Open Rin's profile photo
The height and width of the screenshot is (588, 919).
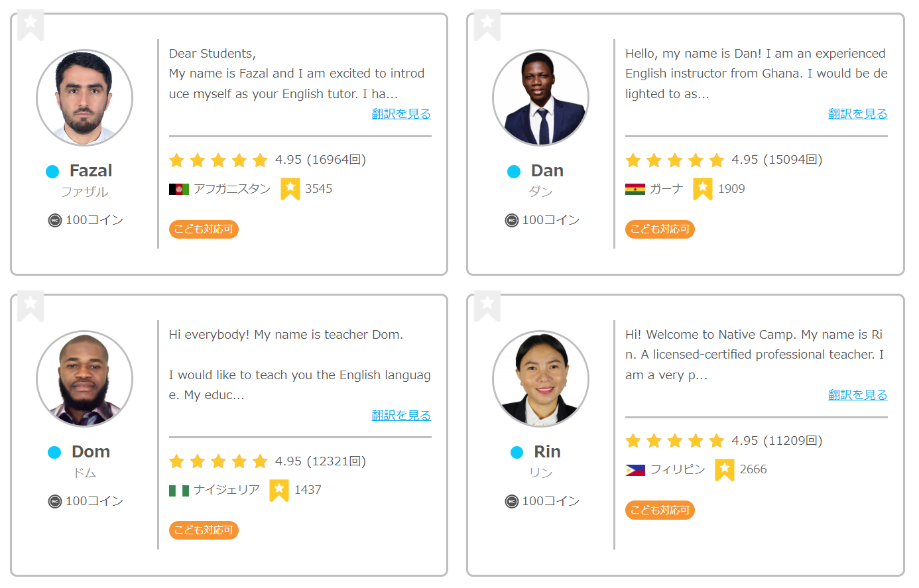tap(540, 379)
